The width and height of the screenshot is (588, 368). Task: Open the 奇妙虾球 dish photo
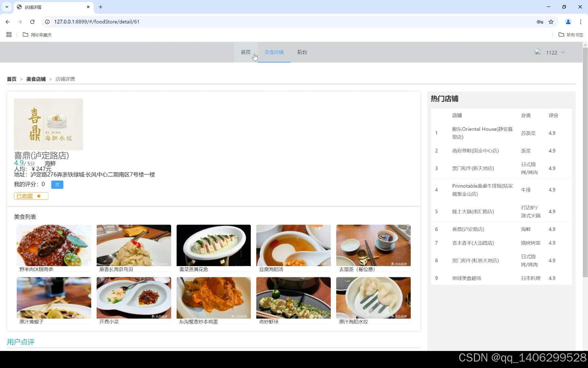point(293,298)
